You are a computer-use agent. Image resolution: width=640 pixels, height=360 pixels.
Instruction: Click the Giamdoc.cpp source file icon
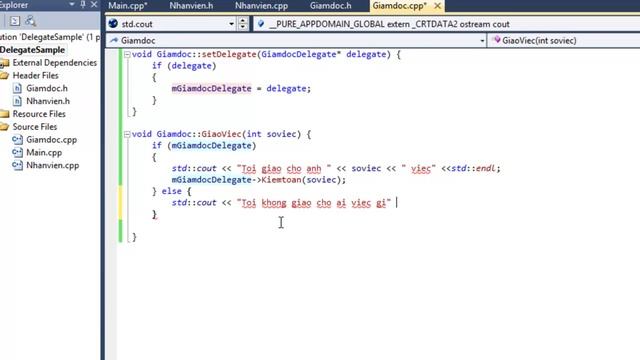tap(17, 140)
